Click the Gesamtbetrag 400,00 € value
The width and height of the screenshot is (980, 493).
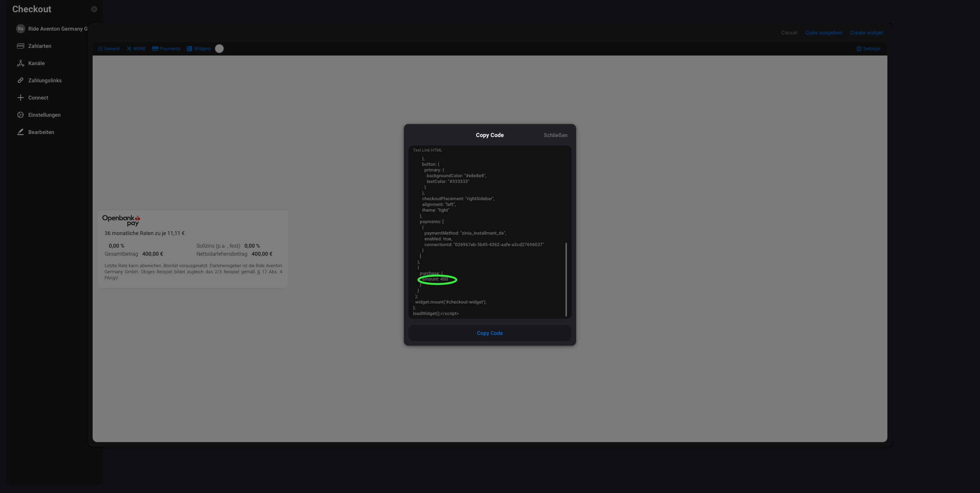point(153,254)
